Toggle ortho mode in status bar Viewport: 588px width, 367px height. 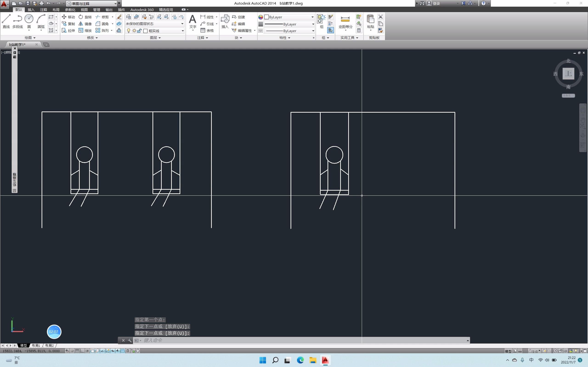click(x=82, y=351)
